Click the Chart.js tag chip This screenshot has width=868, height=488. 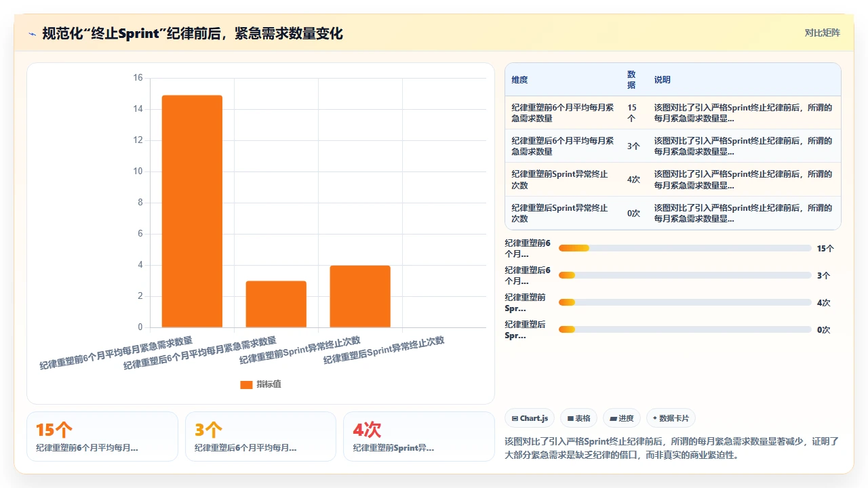pyautogui.click(x=530, y=418)
